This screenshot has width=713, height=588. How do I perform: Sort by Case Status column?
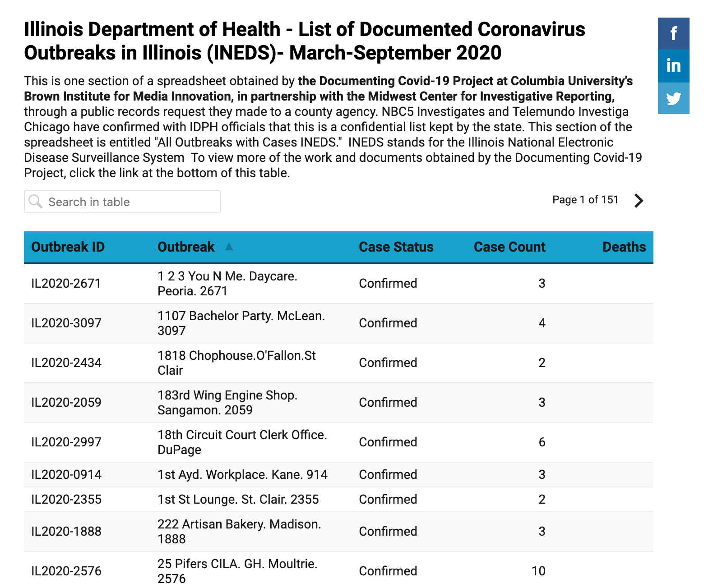(396, 247)
